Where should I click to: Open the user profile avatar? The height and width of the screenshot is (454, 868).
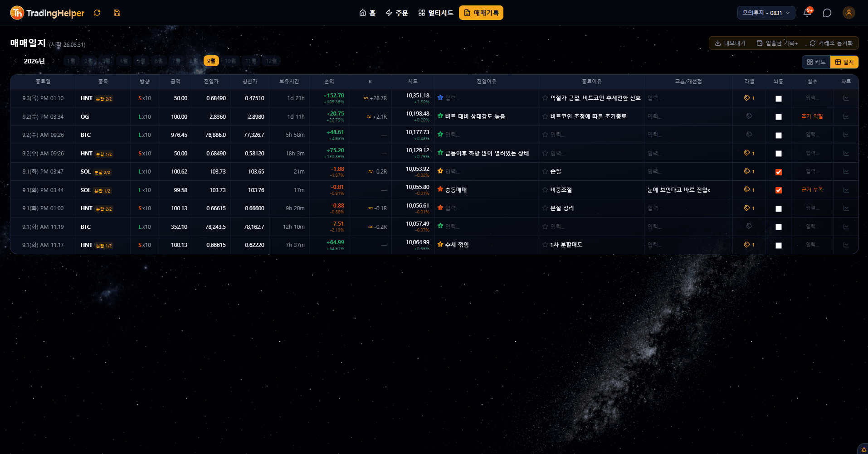[849, 13]
